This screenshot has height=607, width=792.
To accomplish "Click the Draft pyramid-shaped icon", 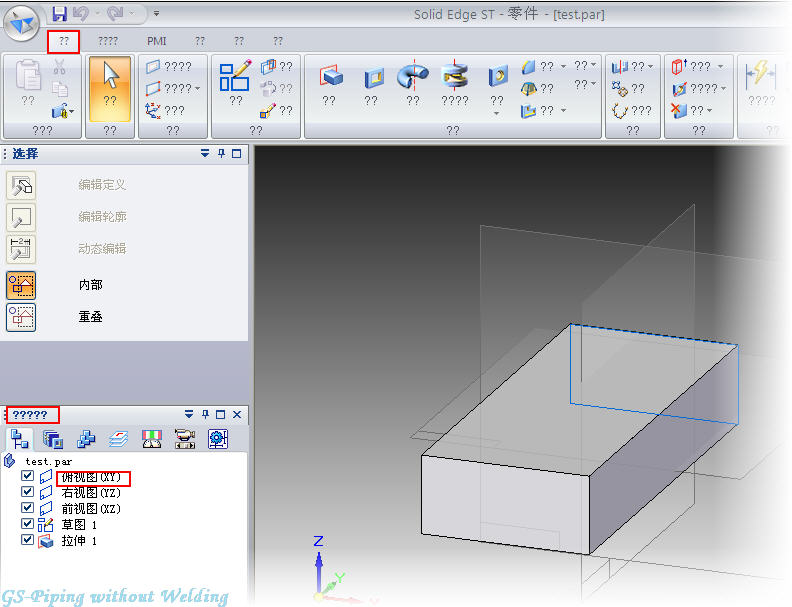I will [528, 89].
